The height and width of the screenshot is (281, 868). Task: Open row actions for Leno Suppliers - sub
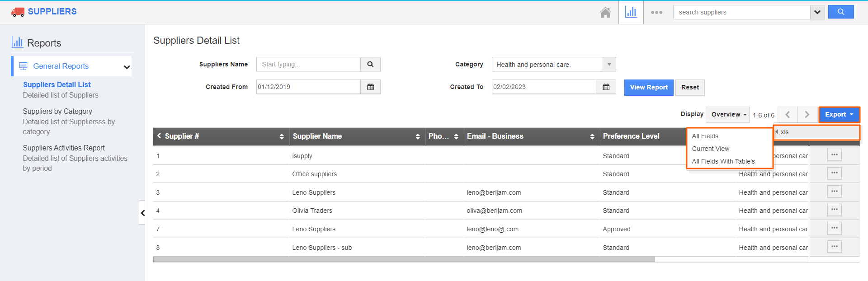coord(835,247)
